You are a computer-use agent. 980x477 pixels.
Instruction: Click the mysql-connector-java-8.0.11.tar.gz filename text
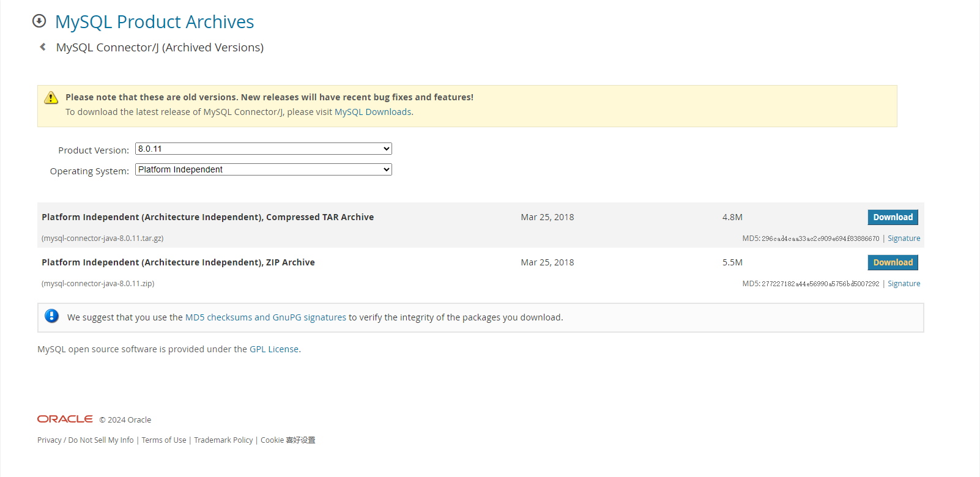(x=103, y=239)
